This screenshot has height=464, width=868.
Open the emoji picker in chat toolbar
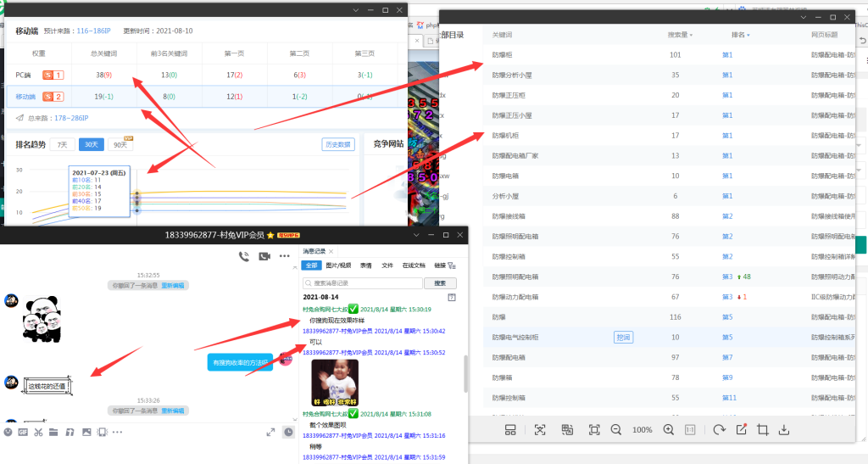(8, 432)
